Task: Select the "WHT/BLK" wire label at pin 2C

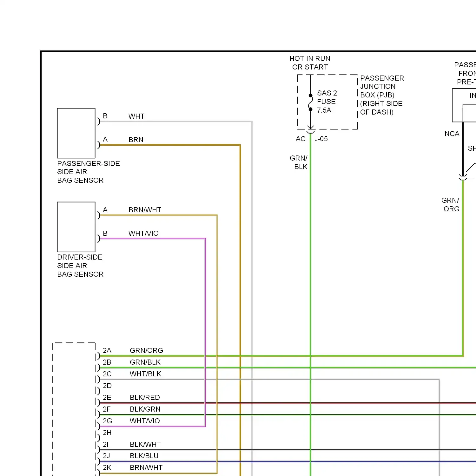Action: pos(145,374)
